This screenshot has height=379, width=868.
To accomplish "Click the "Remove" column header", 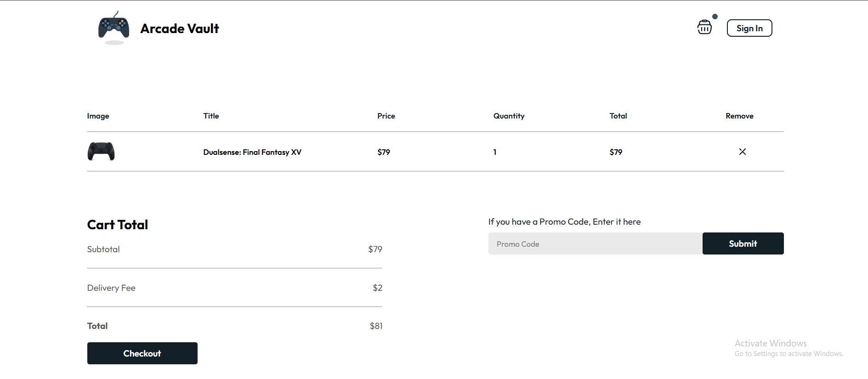I will [740, 116].
